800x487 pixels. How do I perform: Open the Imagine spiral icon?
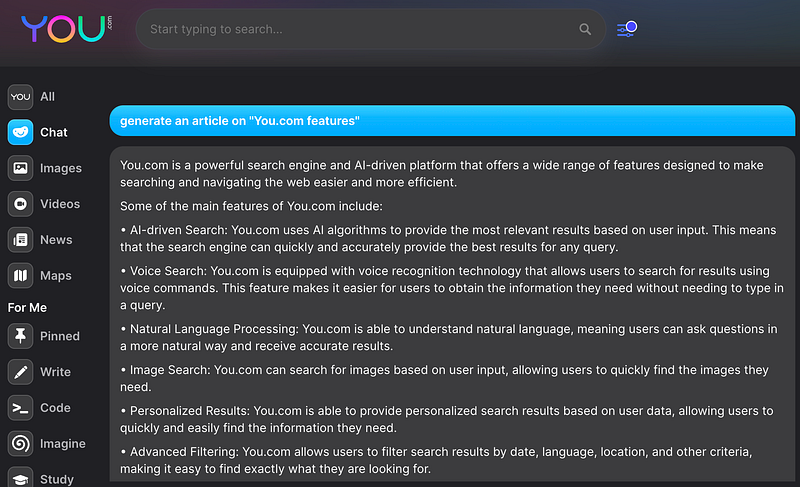click(20, 444)
